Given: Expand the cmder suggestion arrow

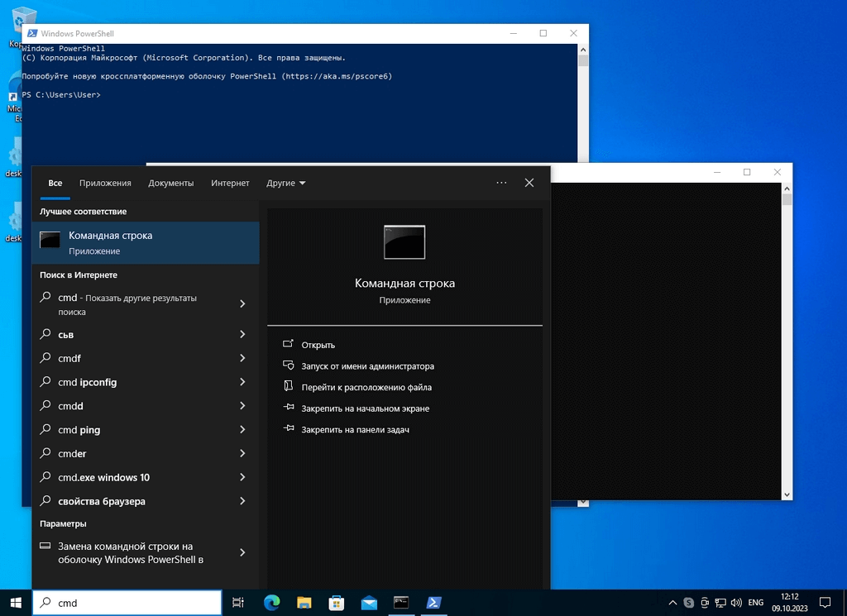Looking at the screenshot, I should [x=242, y=453].
